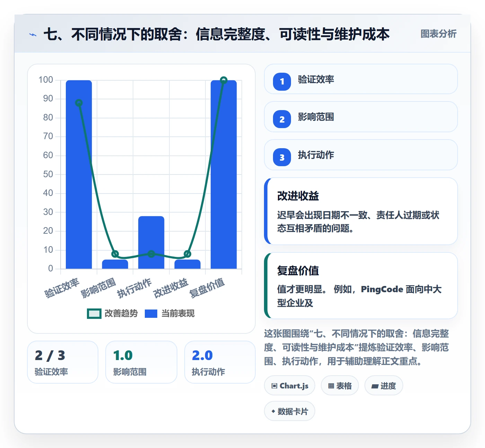Click the 1.0 影响范围 stat card
485x448 pixels.
tap(141, 362)
